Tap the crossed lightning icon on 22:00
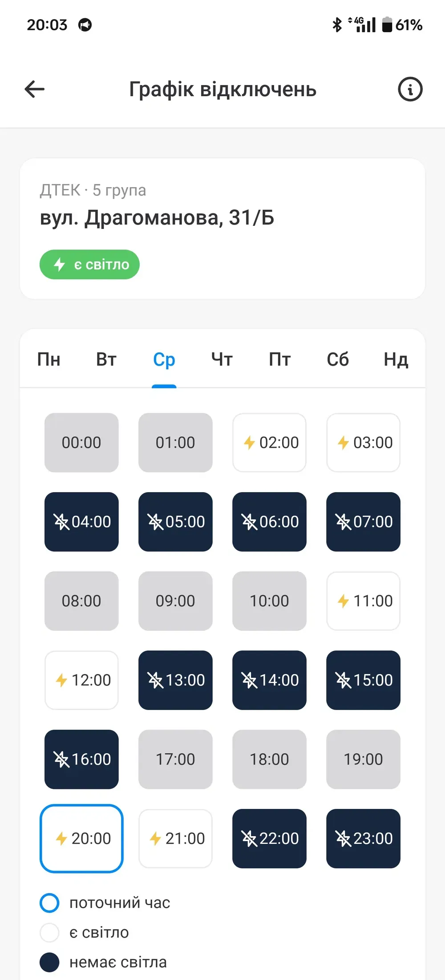445x980 pixels. (249, 839)
